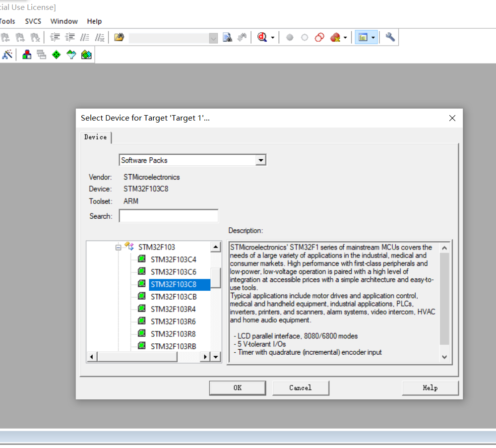Image resolution: width=496 pixels, height=448 pixels.
Task: Open the Pack Installer icon
Action: coord(86,55)
